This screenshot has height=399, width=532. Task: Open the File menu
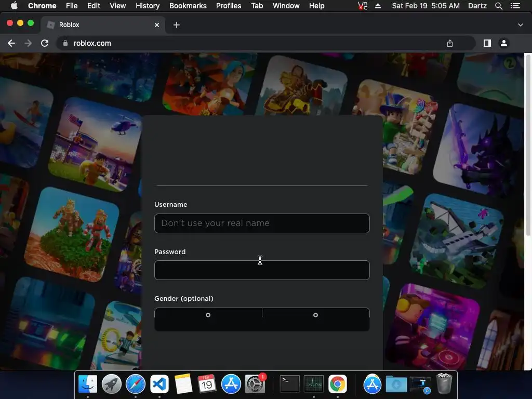pos(72,6)
